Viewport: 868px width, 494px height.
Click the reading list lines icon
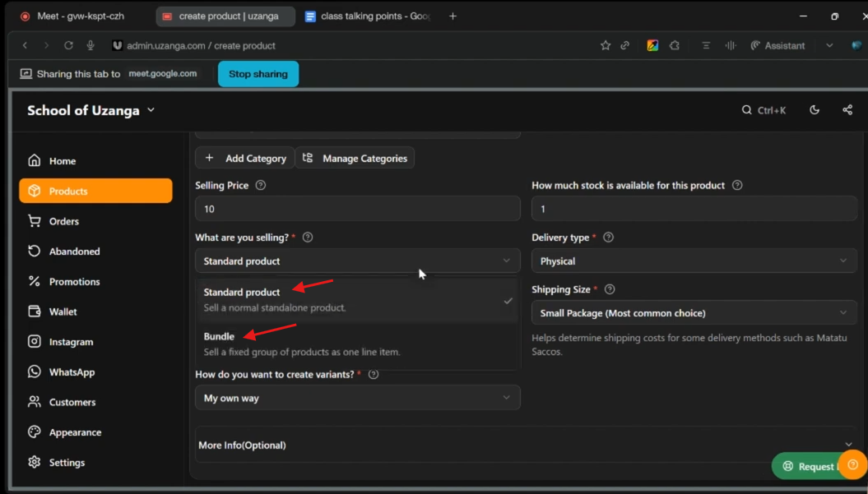coord(706,45)
